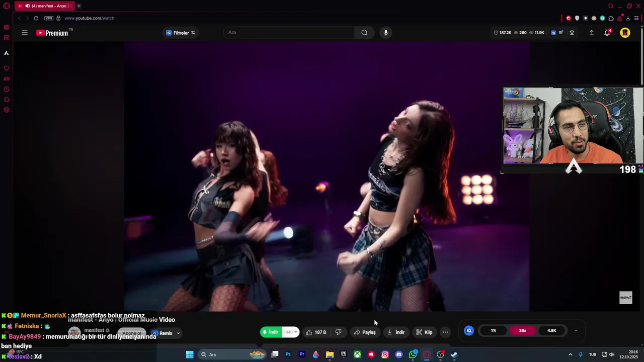Click the grey İndir download button
The image size is (644, 362).
[x=396, y=332]
